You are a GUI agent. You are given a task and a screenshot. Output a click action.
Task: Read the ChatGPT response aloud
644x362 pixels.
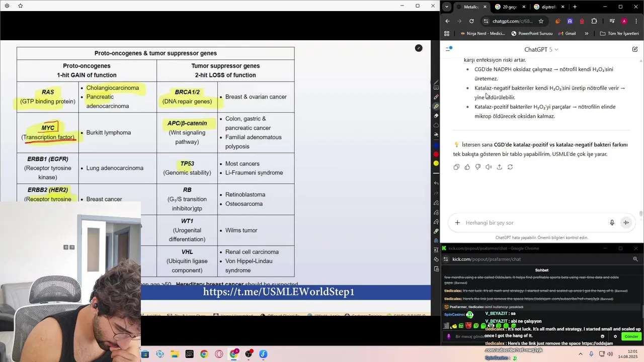coord(489,167)
